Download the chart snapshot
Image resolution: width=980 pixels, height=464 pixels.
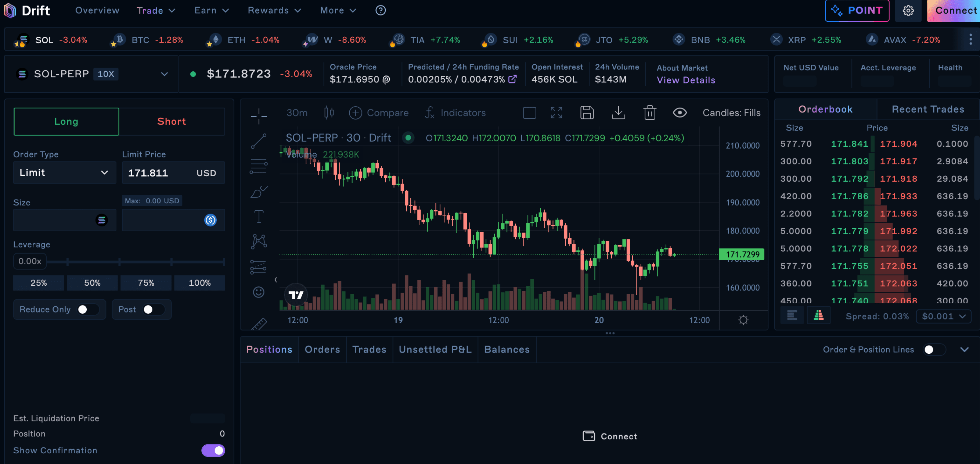tap(618, 113)
